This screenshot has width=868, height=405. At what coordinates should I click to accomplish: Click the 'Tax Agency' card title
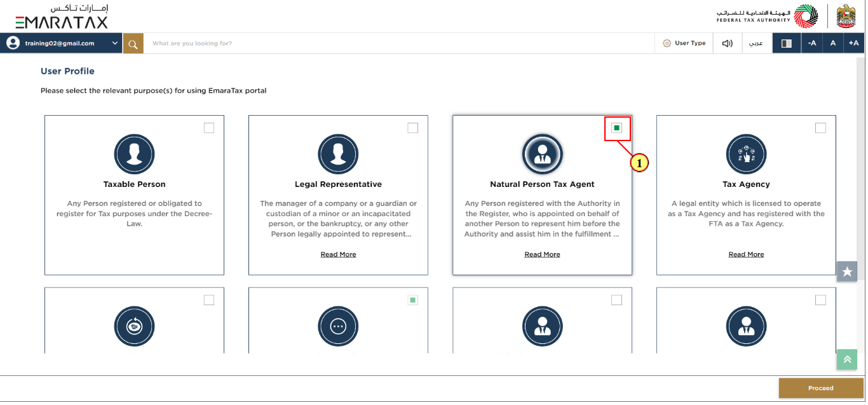point(746,184)
